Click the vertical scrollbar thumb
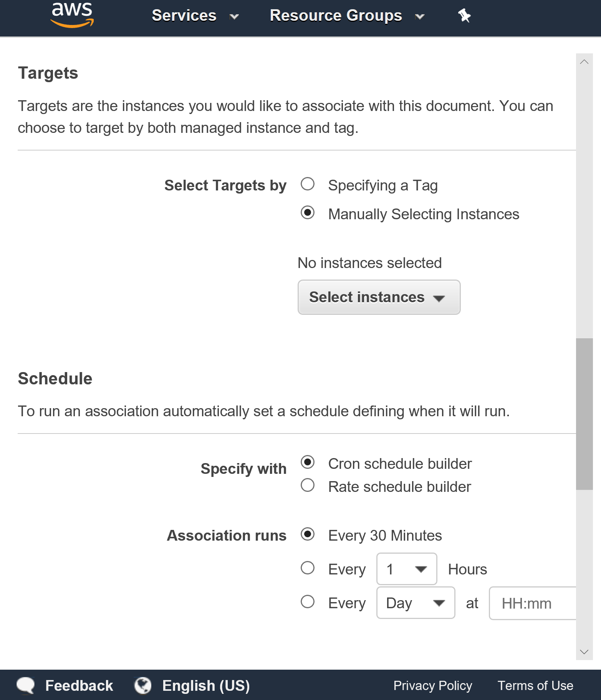This screenshot has width=601, height=700. [584, 414]
